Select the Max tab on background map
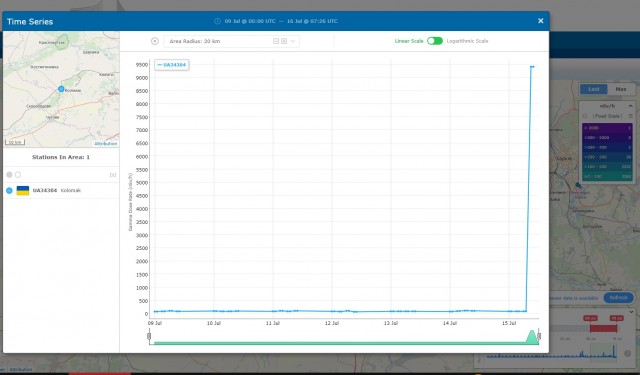 point(621,89)
